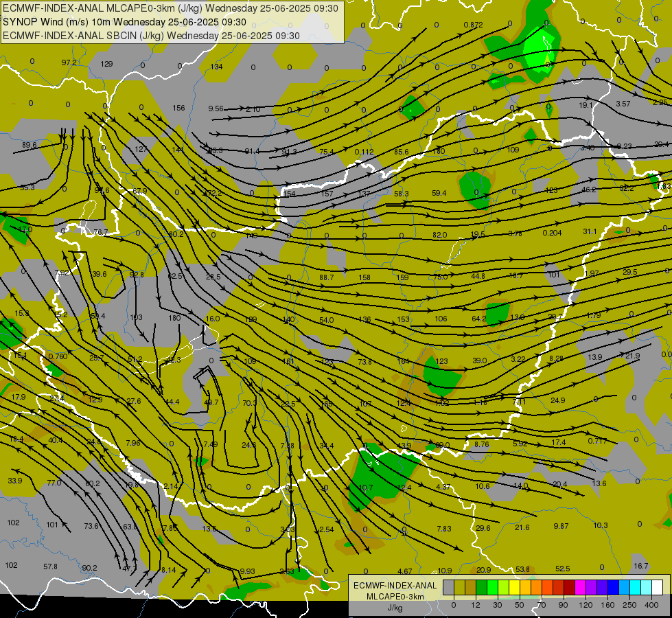Viewport: 672px width, 618px height.
Task: Select the map value 9.56
Action: pos(216,109)
